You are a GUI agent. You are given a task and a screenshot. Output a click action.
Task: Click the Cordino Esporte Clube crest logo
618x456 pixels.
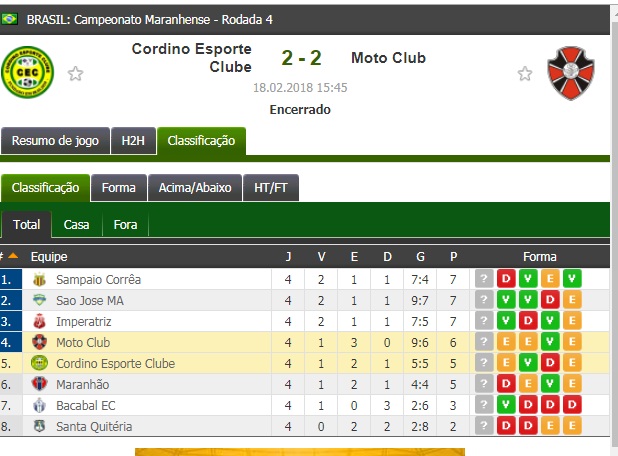coord(28,72)
